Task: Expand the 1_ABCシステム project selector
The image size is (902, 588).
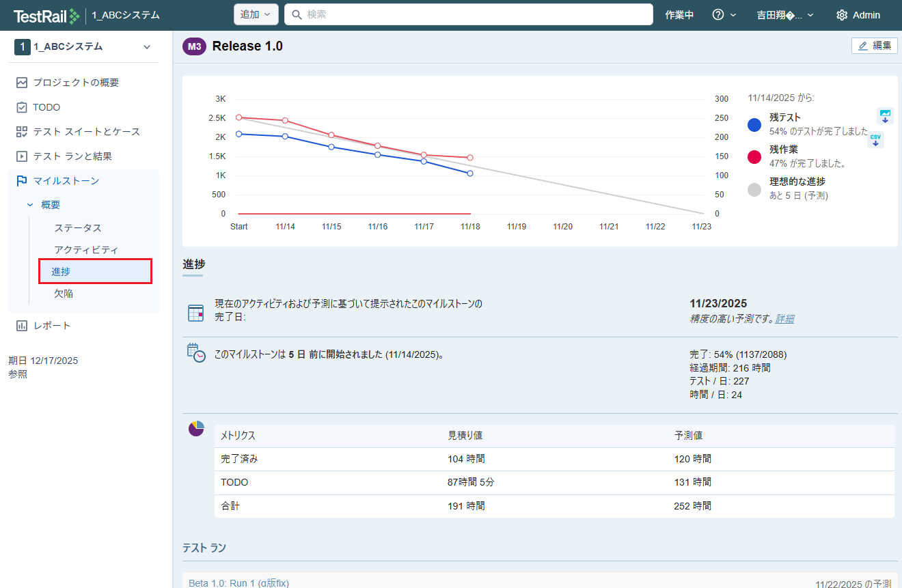Action: [146, 47]
